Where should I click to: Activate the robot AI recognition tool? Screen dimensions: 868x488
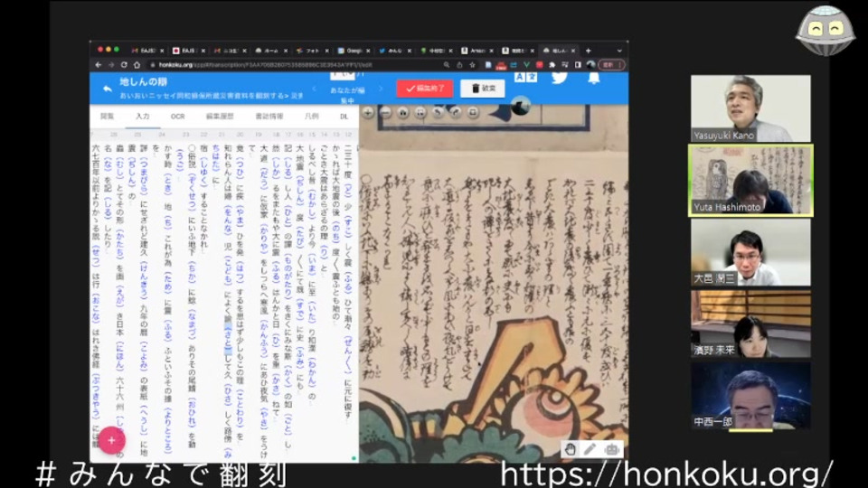611,449
